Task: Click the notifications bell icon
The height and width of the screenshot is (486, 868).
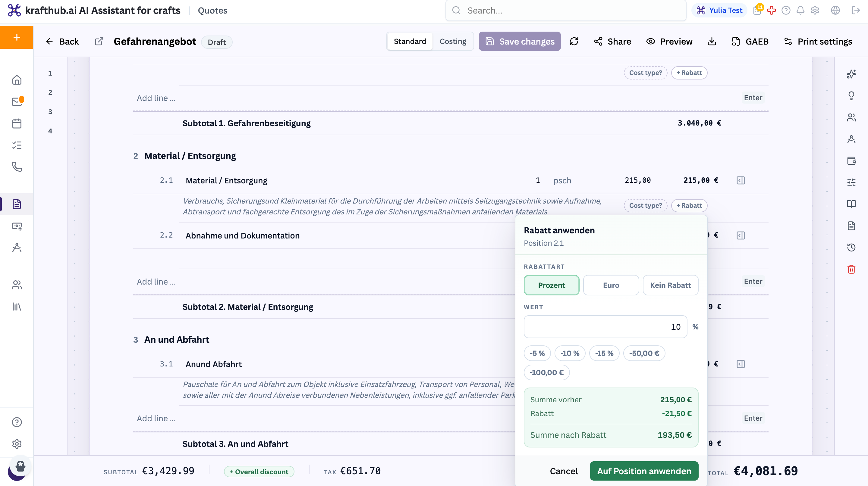Action: coord(800,11)
